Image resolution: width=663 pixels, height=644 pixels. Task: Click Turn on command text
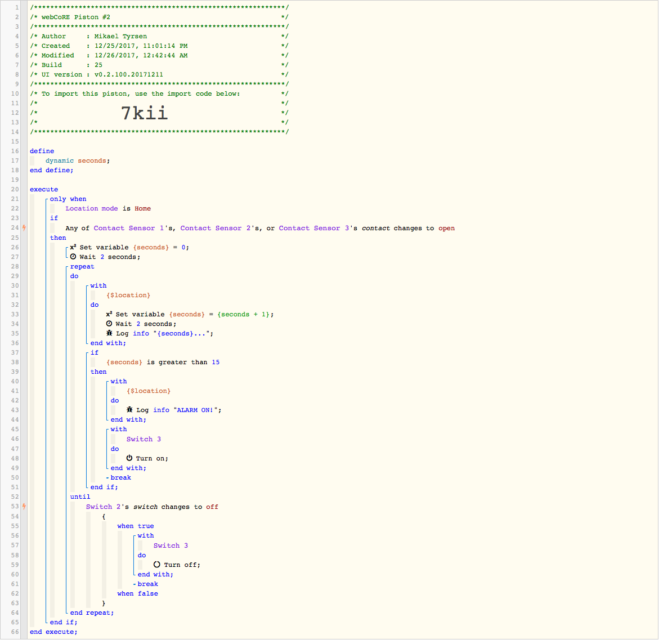(x=152, y=458)
